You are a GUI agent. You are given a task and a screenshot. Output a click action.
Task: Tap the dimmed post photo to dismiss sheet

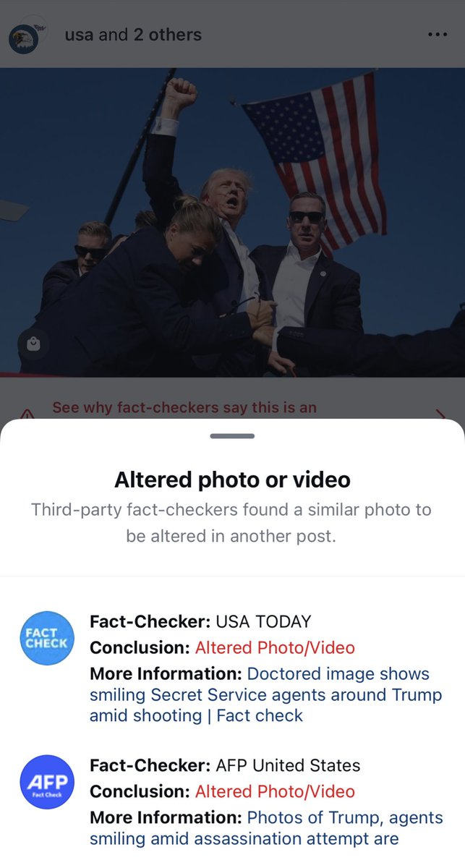pyautogui.click(x=232, y=223)
